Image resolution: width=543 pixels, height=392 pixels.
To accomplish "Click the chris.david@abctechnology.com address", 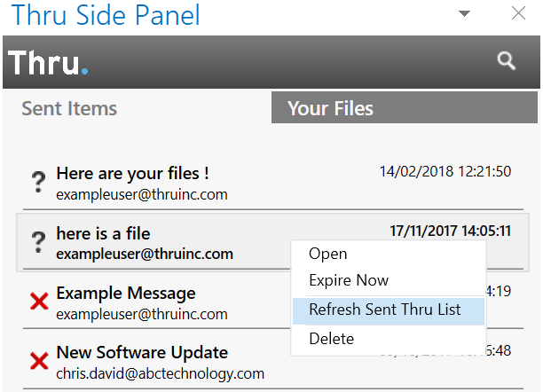I will 160,373.
